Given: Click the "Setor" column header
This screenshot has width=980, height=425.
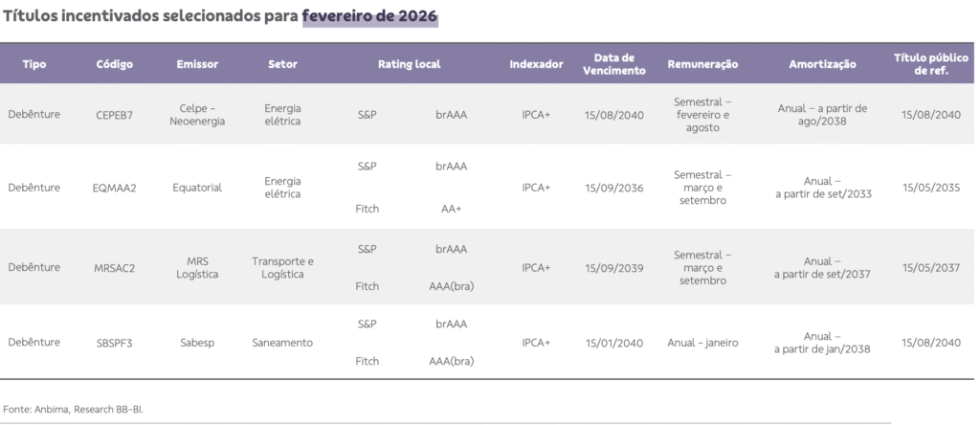Looking at the screenshot, I should click(x=282, y=64).
